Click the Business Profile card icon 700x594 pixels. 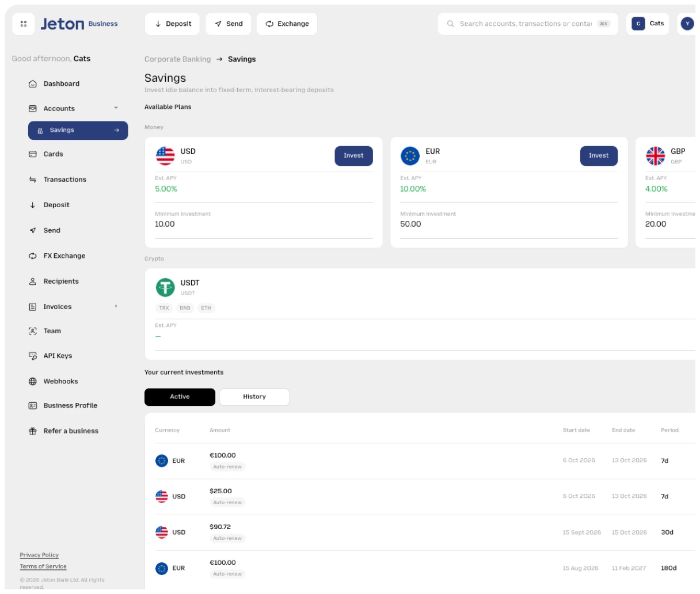pyautogui.click(x=33, y=406)
